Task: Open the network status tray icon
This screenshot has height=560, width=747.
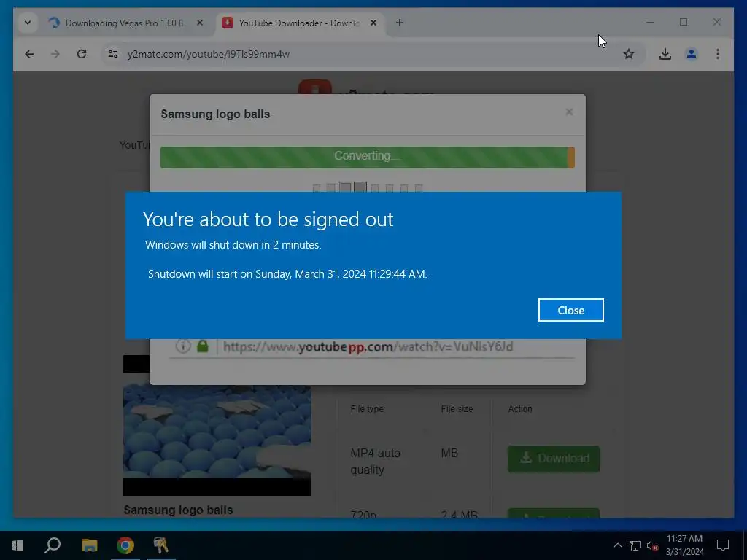Action: (x=635, y=545)
